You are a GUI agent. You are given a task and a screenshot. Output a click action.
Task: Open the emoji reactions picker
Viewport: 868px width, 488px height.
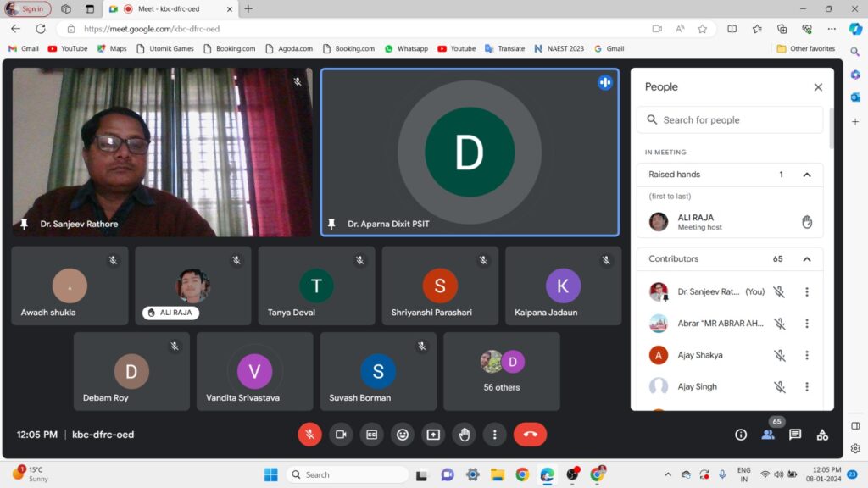coord(403,435)
